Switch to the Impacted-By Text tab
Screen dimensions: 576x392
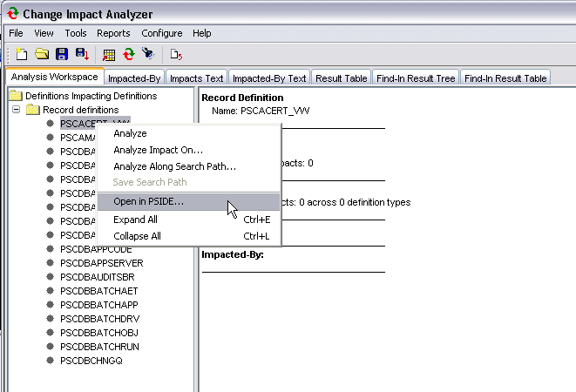point(269,78)
